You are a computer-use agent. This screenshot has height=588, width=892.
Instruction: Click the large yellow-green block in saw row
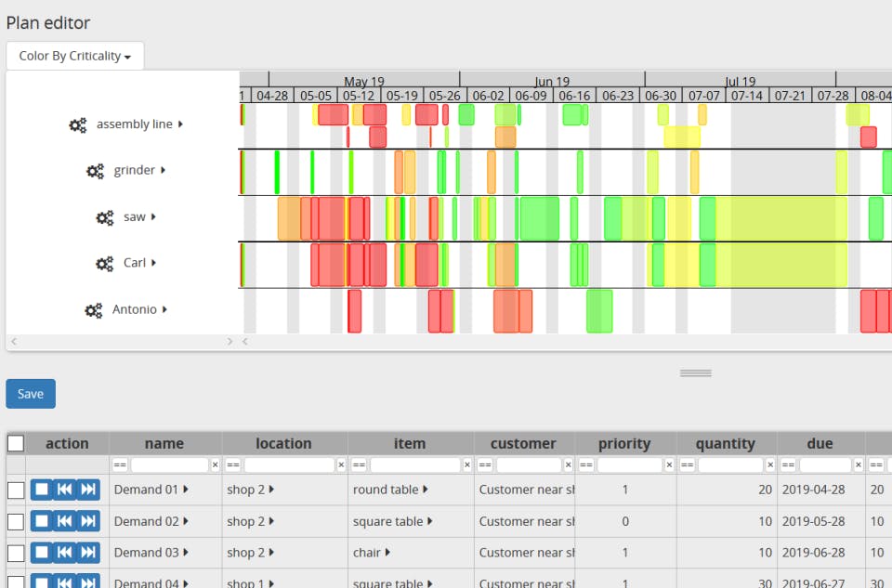781,218
